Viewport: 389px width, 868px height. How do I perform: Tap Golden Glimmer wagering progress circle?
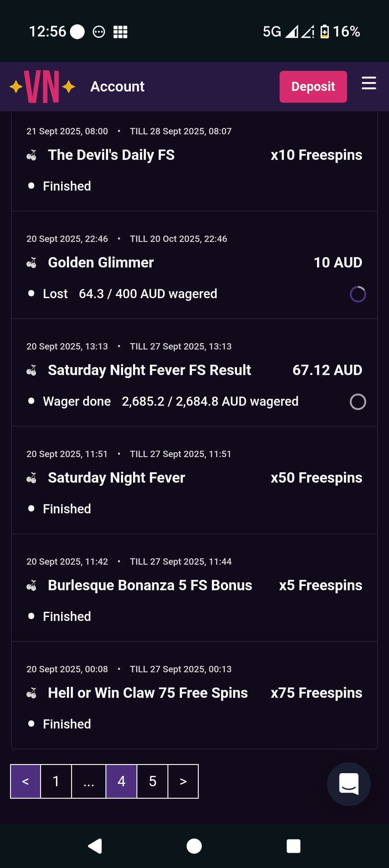358,294
